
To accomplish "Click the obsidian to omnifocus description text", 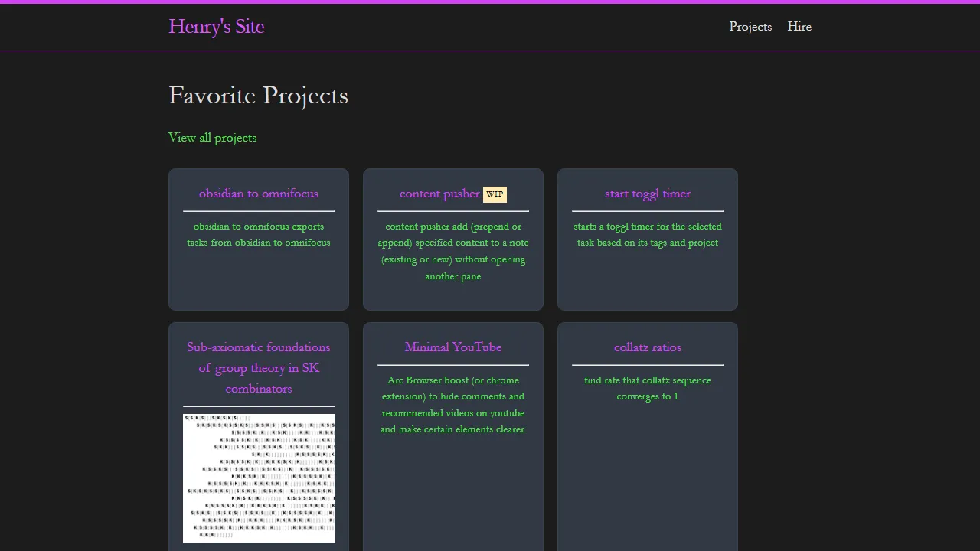I will (258, 234).
